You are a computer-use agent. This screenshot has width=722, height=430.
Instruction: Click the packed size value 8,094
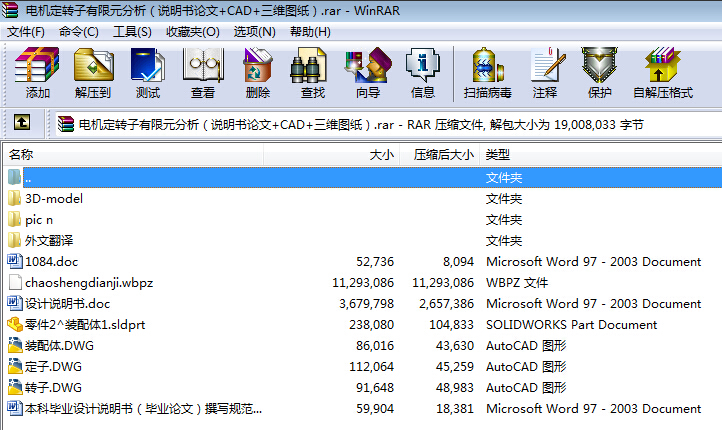click(x=458, y=261)
